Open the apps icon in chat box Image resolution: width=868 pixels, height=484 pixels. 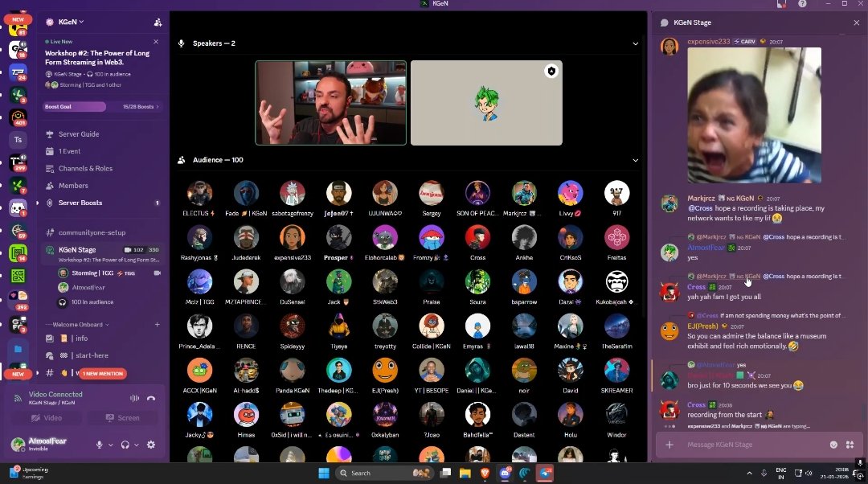[x=850, y=445]
